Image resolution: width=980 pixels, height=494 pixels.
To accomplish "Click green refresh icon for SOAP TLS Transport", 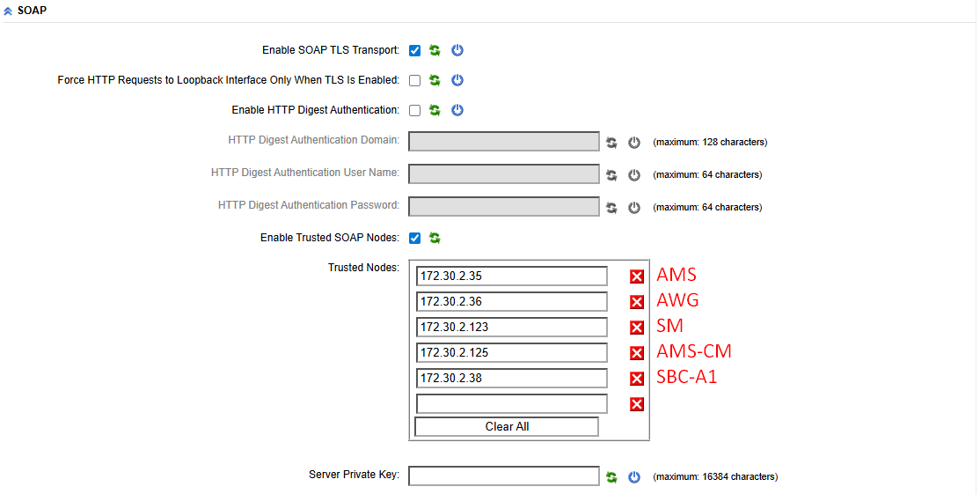I will pyautogui.click(x=435, y=51).
